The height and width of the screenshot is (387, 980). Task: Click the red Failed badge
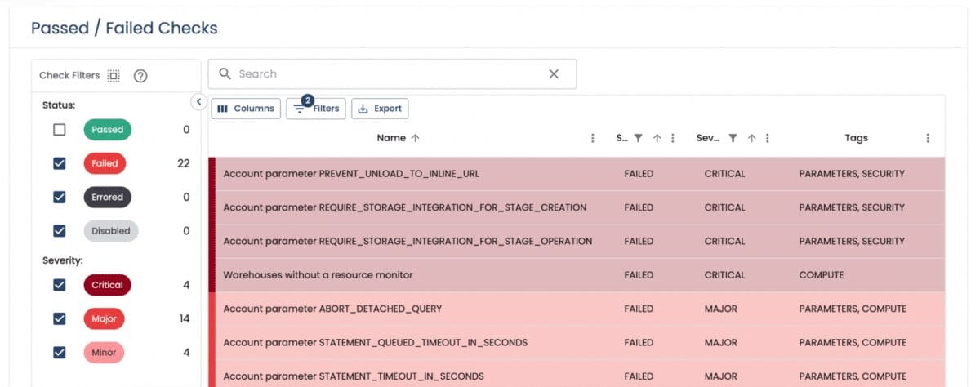tap(105, 163)
